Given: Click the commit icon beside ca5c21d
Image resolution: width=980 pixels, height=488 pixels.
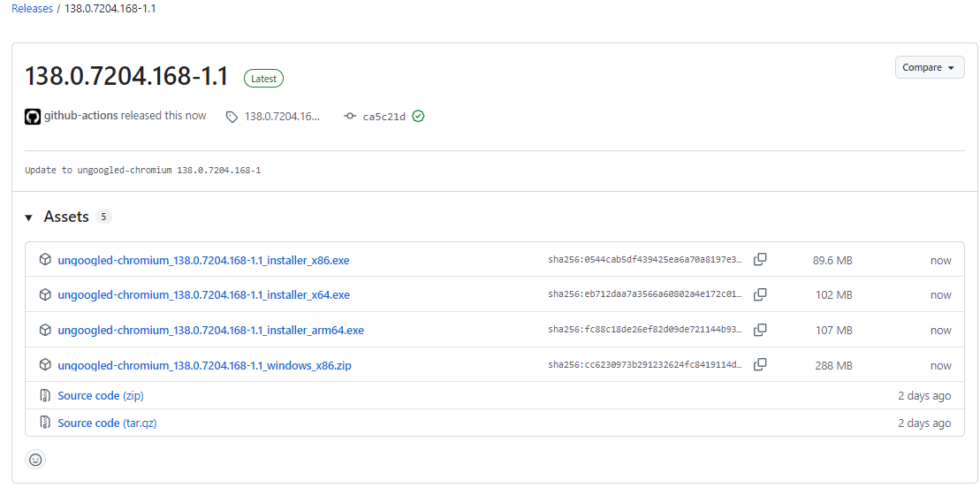Looking at the screenshot, I should point(350,117).
